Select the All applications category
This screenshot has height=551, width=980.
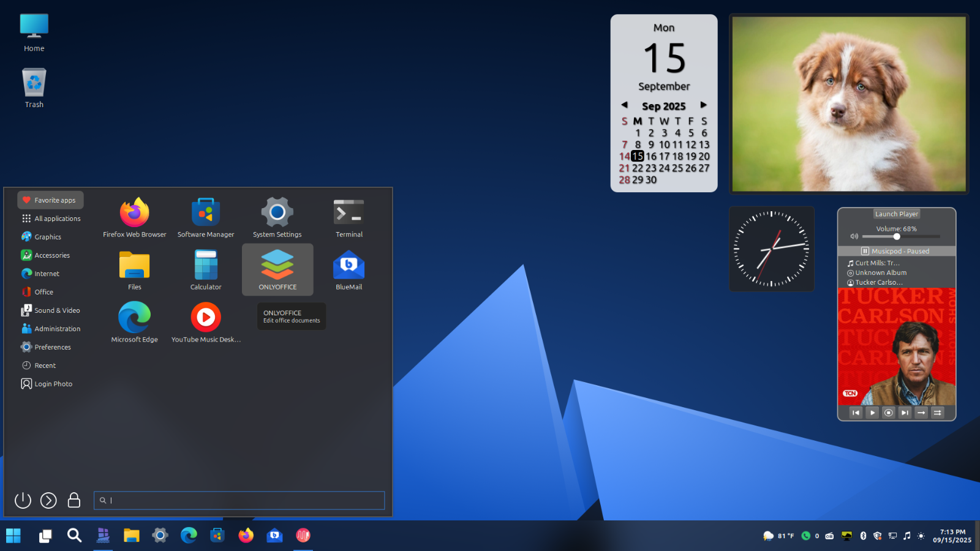tap(57, 219)
